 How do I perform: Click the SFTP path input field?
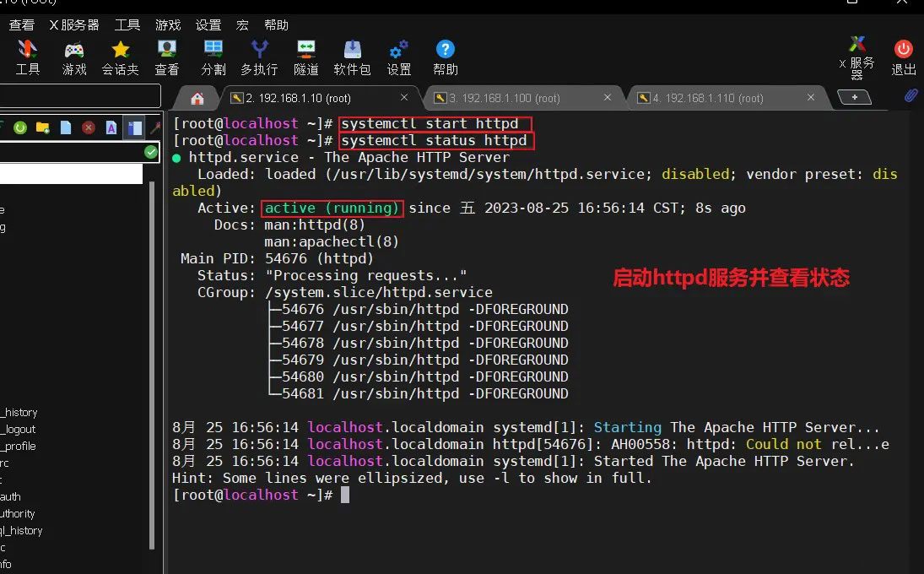click(x=71, y=152)
